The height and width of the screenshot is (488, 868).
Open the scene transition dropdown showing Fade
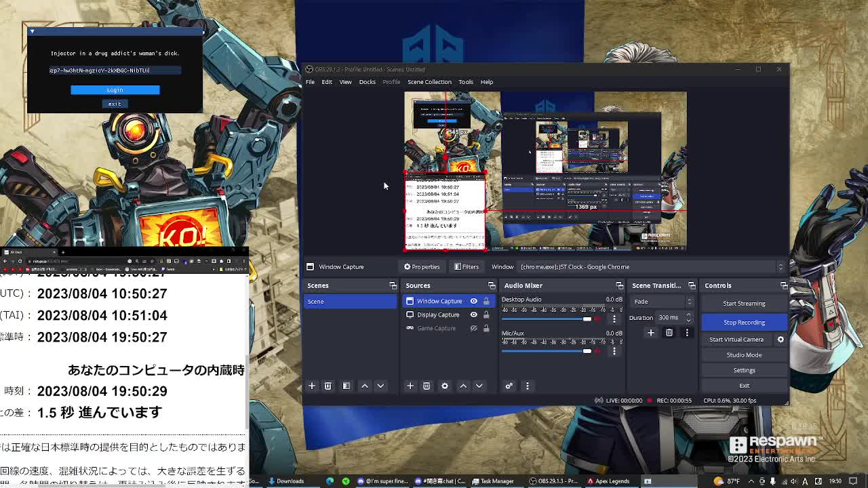click(x=661, y=301)
